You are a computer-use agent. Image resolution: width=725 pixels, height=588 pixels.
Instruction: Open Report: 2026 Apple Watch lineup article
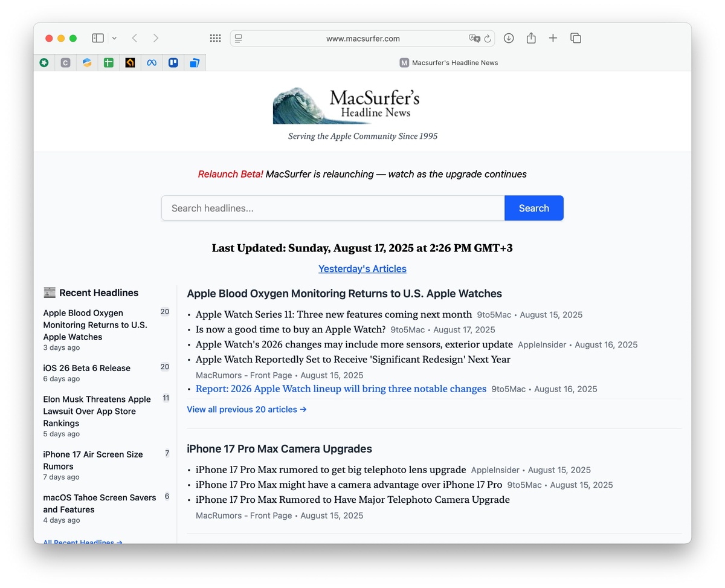(341, 389)
